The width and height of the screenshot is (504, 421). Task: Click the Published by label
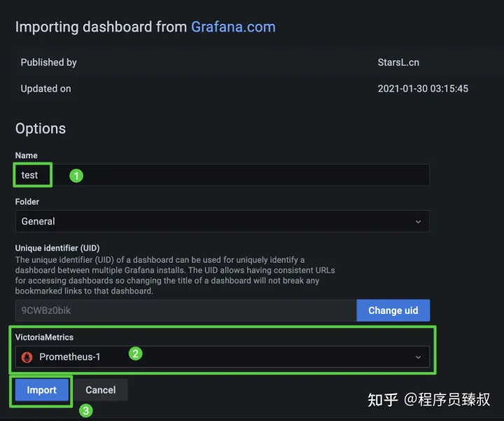[x=48, y=62]
